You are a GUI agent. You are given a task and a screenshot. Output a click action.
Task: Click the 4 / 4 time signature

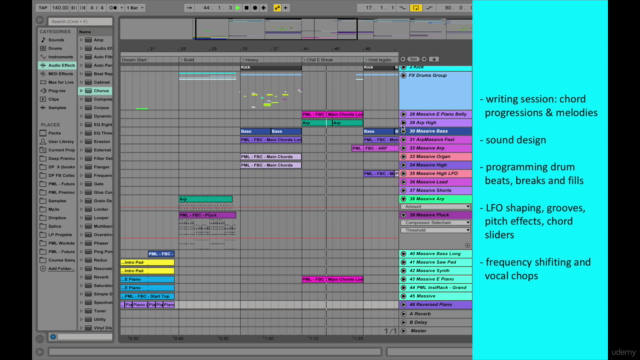click(97, 8)
